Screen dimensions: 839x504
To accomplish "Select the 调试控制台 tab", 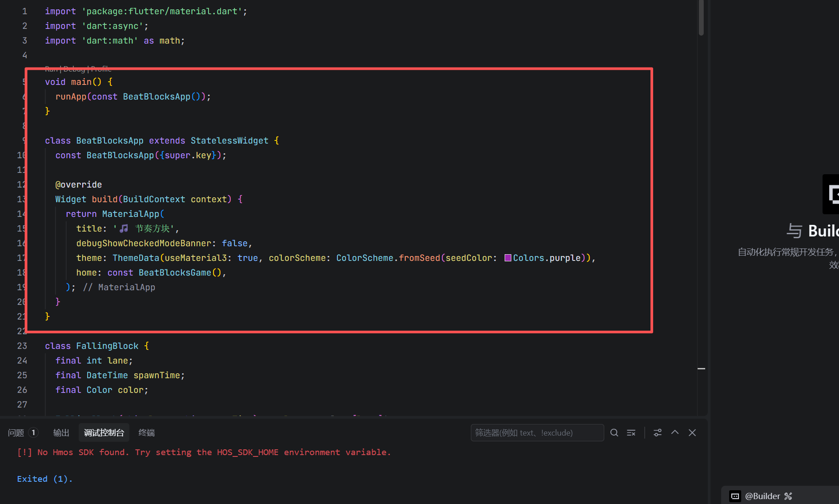I will click(104, 432).
